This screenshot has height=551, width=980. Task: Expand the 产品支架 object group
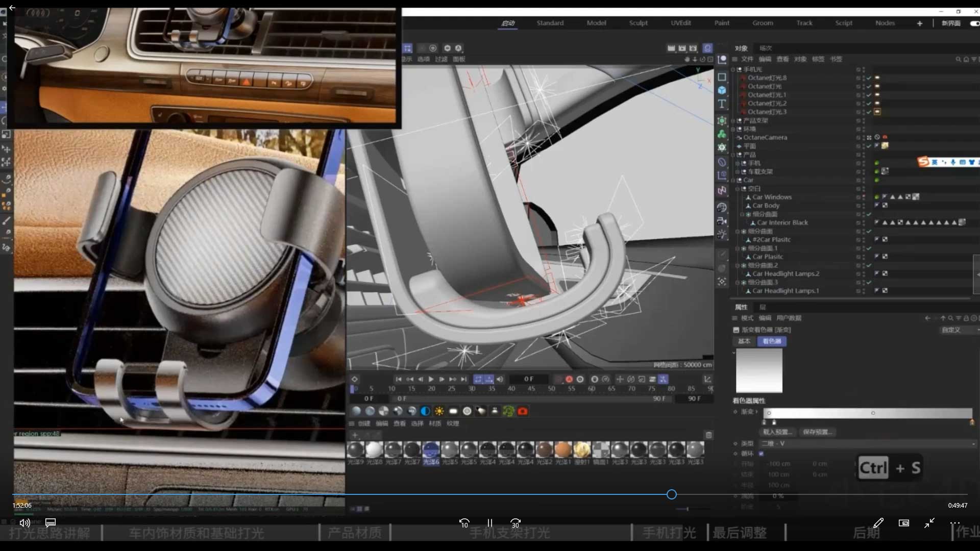(x=733, y=121)
